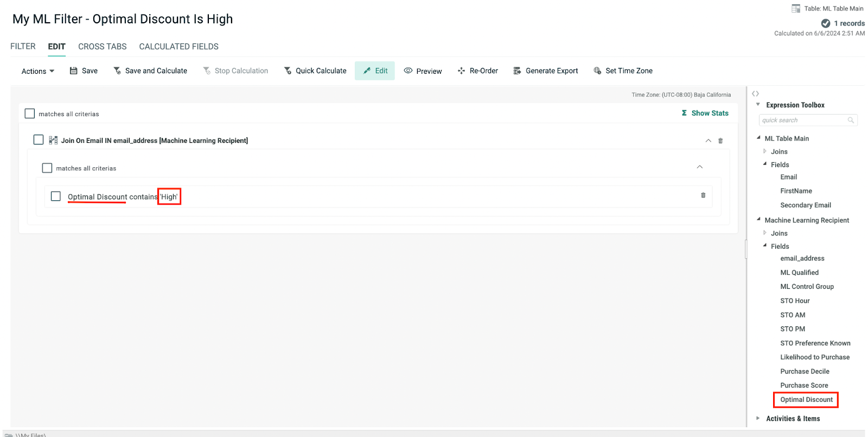Collapse the Join On Email group chevron
Screen dimensions: 868x437
(708, 141)
